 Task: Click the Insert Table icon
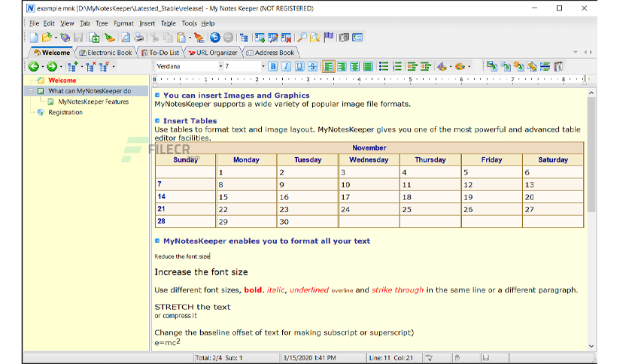(x=260, y=38)
